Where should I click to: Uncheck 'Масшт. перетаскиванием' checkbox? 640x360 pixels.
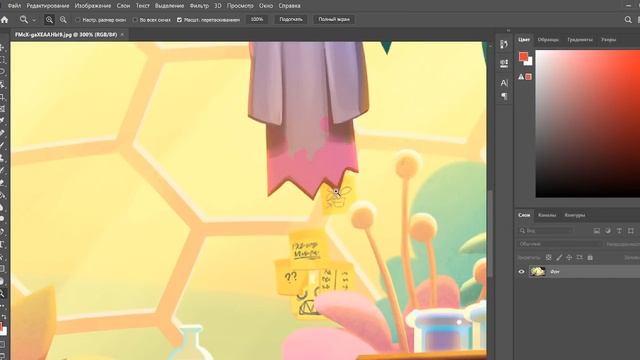pyautogui.click(x=179, y=20)
